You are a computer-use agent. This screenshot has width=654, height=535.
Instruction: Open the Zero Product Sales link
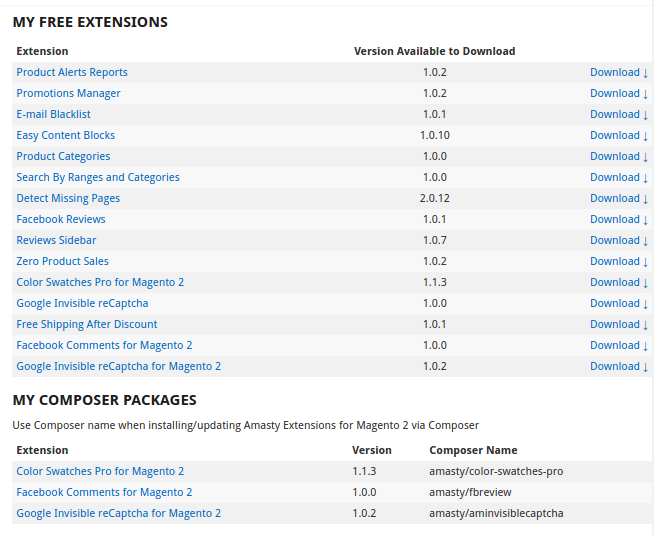pyautogui.click(x=63, y=261)
